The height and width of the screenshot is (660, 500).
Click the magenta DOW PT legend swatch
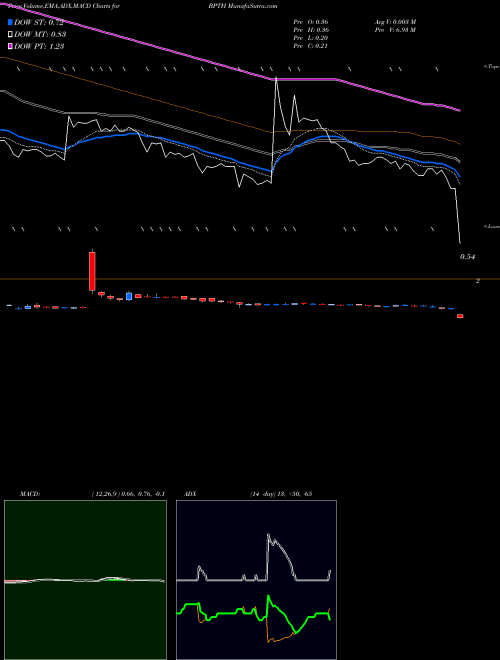(x=11, y=46)
